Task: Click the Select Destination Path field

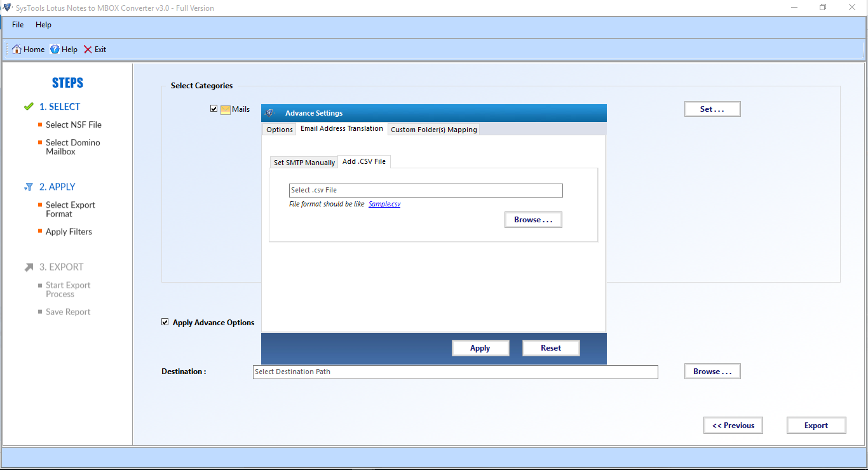Action: click(455, 372)
